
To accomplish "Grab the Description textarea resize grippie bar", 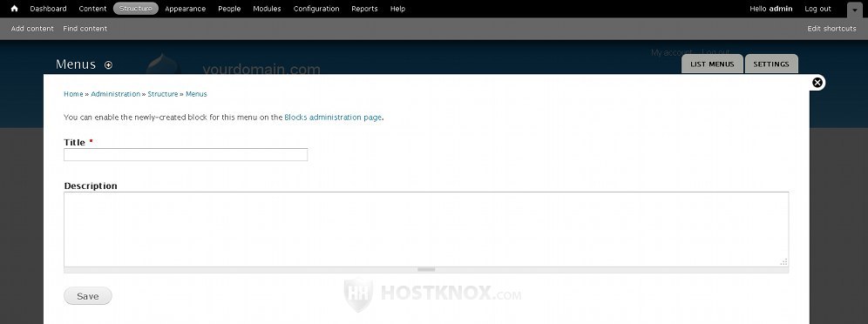I will 426,270.
